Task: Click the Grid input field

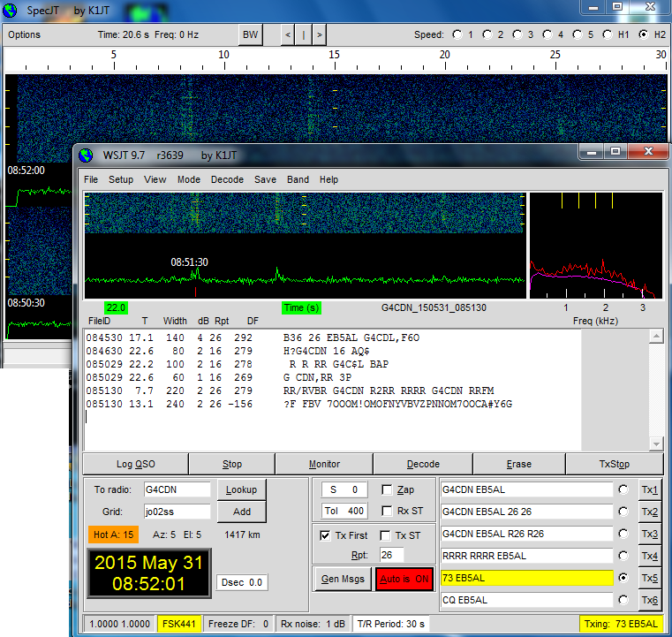Action: tap(177, 512)
